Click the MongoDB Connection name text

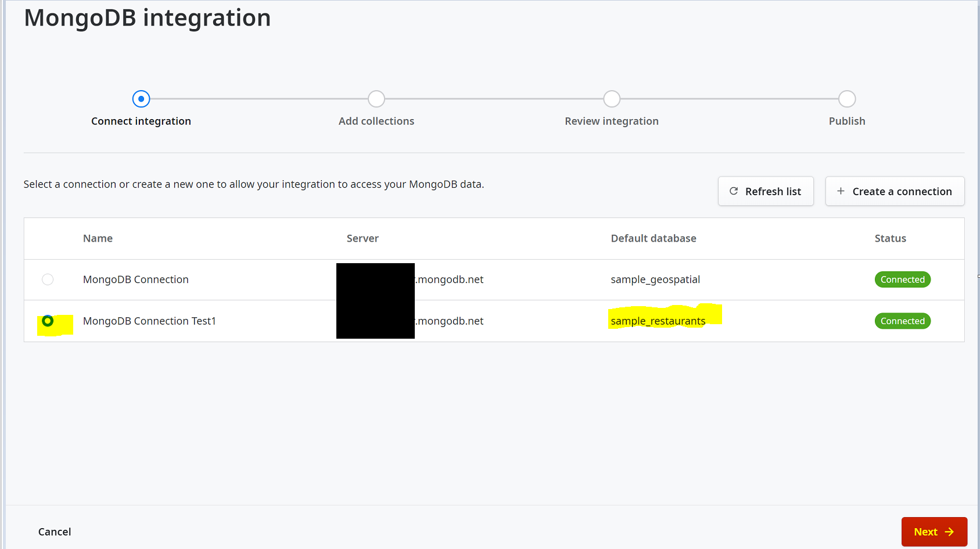[136, 279]
